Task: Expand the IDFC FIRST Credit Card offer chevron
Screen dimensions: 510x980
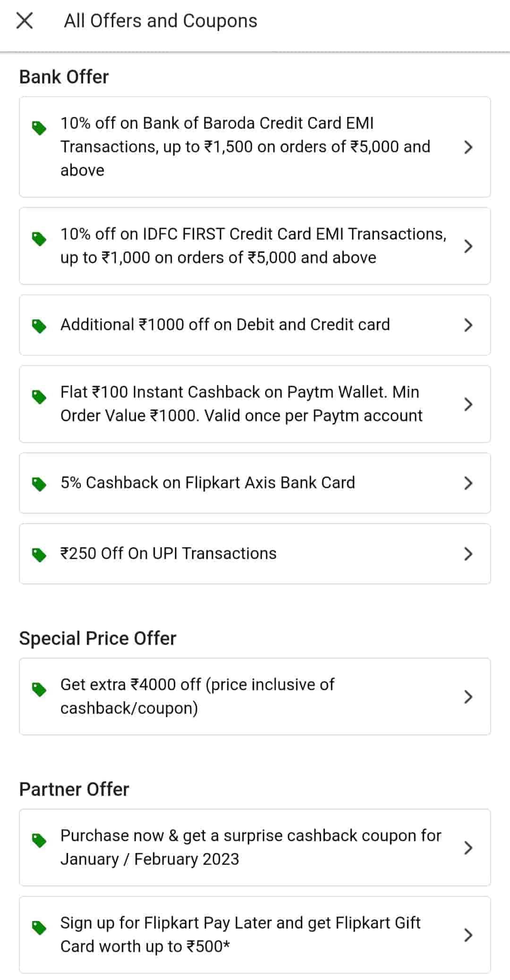Action: (x=468, y=246)
